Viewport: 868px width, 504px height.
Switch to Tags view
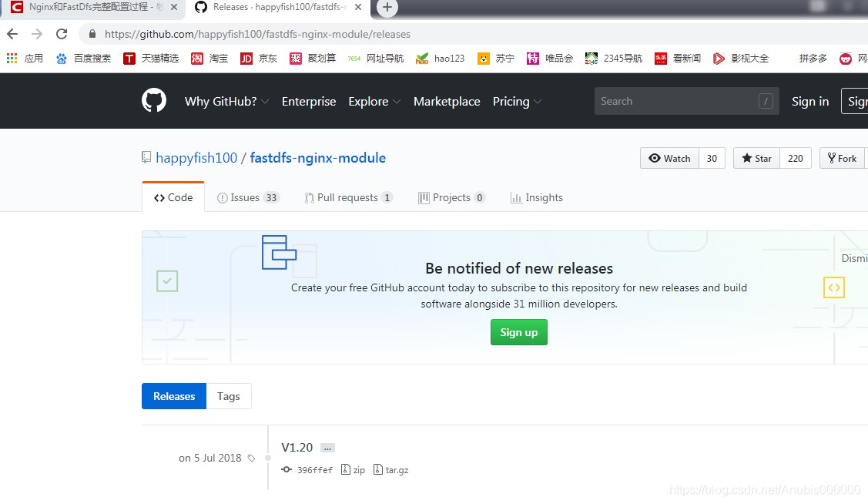coord(229,396)
